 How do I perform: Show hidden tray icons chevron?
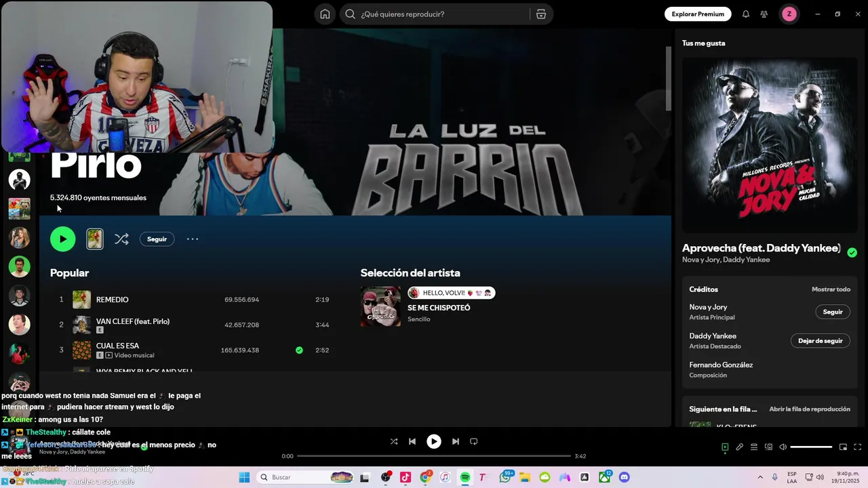tap(760, 478)
